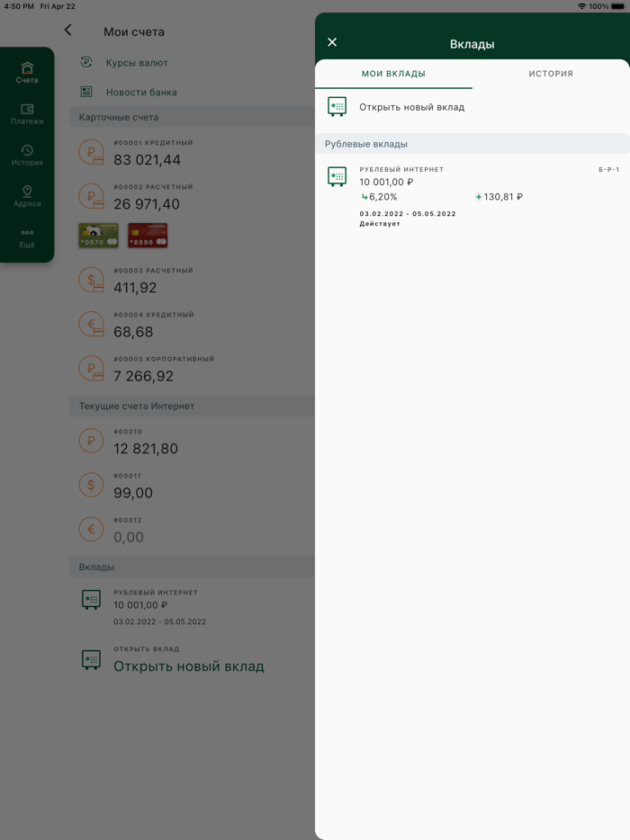
Task: Tap the safe icon beside Открыть новый вклад in panel
Action: pyautogui.click(x=337, y=107)
